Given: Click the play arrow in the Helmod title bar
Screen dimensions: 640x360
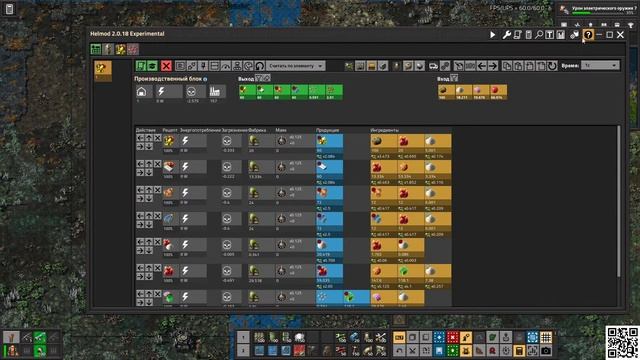Looking at the screenshot, I should [x=493, y=35].
